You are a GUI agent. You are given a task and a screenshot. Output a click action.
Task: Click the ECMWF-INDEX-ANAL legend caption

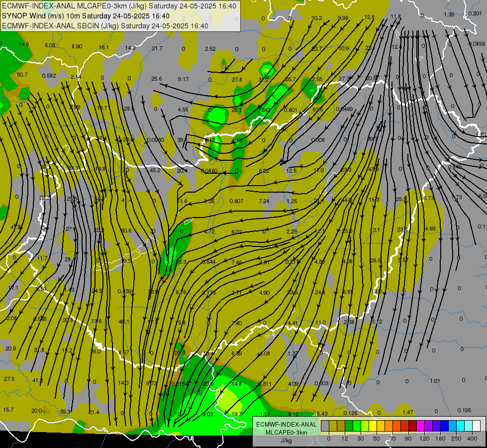coord(286,425)
